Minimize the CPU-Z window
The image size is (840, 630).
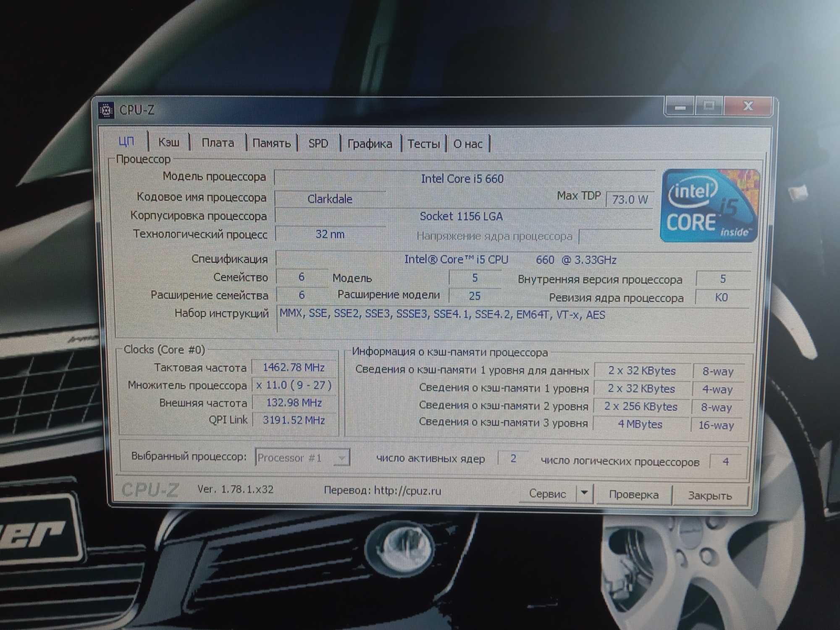(680, 107)
